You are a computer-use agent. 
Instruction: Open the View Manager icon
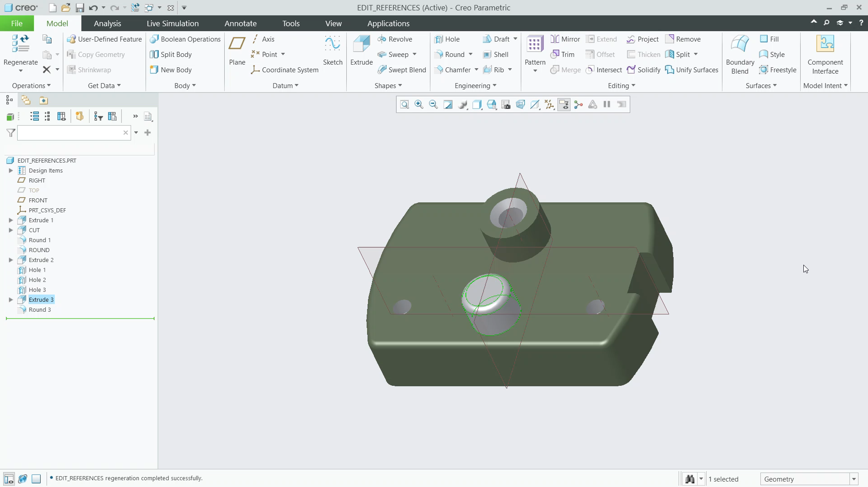pos(506,105)
